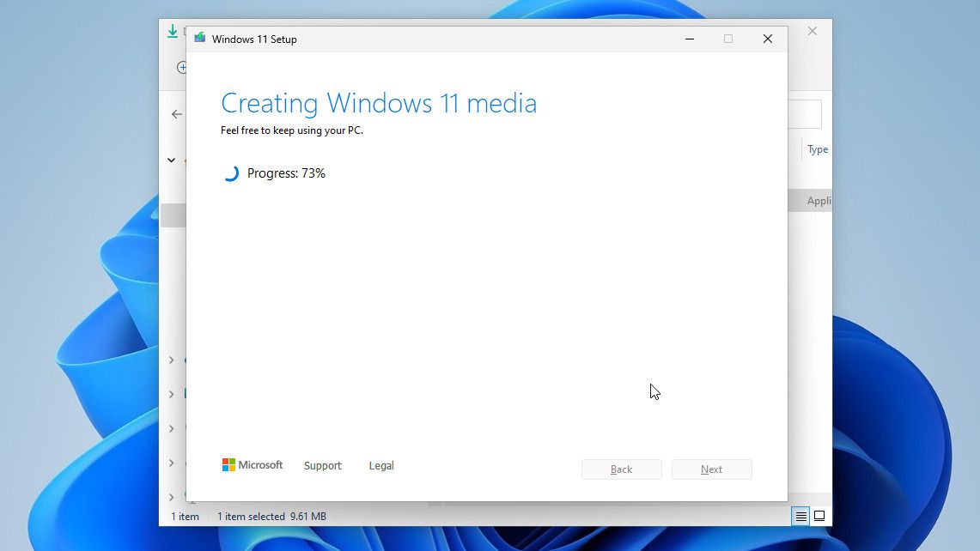The image size is (980, 551).
Task: Go back using File Explorer's back arrow
Action: pyautogui.click(x=177, y=113)
